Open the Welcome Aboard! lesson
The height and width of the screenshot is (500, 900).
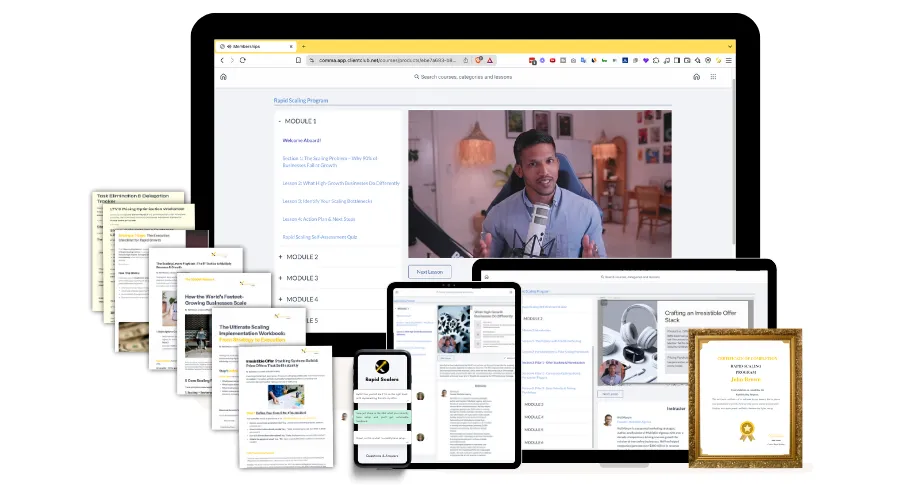click(302, 140)
